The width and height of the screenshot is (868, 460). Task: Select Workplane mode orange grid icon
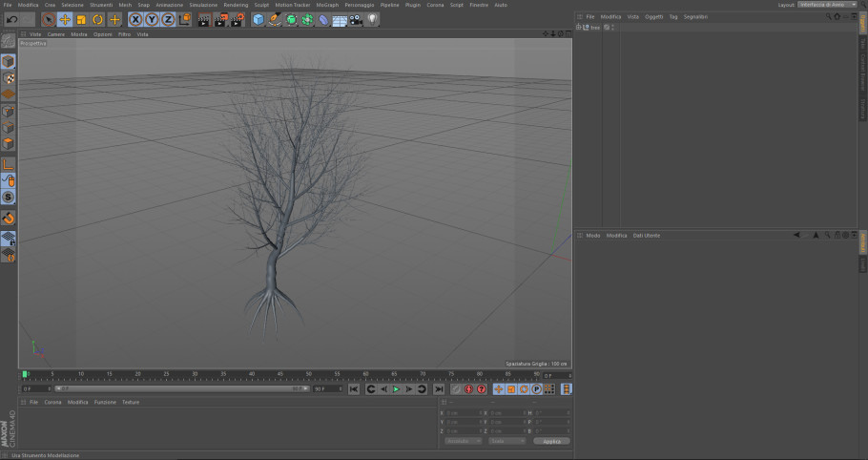[8, 94]
